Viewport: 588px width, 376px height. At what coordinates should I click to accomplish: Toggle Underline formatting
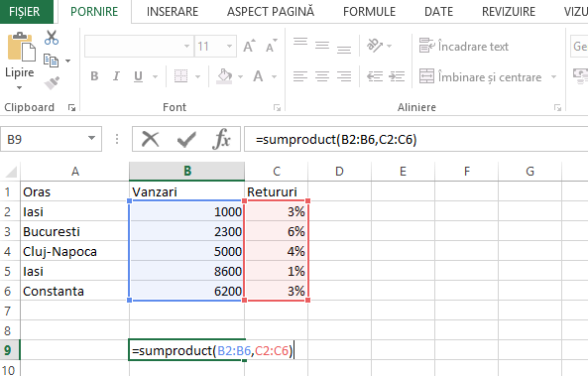coord(138,76)
